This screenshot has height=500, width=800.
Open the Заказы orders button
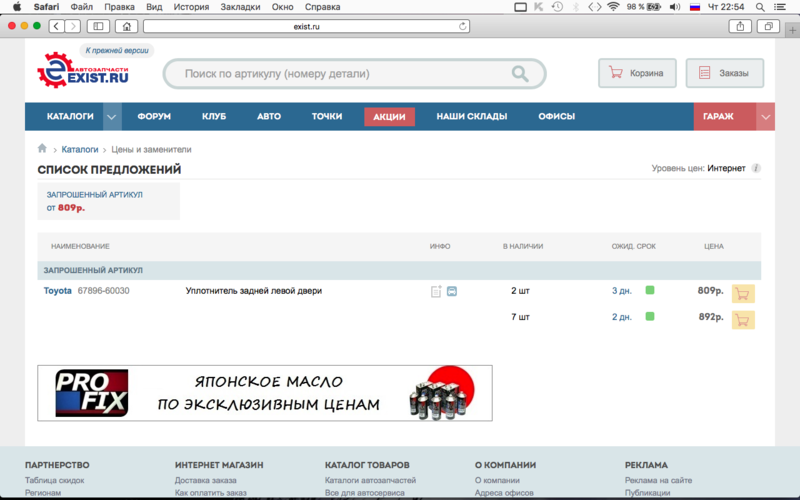pos(724,73)
